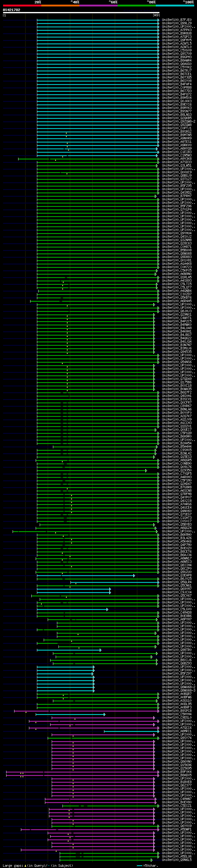Click the UniRef100_Q9YHU4 label

tap(177, 233)
